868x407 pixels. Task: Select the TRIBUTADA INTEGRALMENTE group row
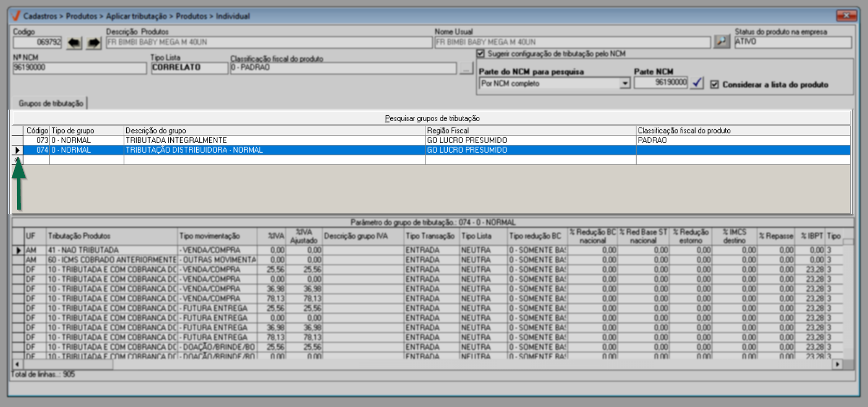176,140
